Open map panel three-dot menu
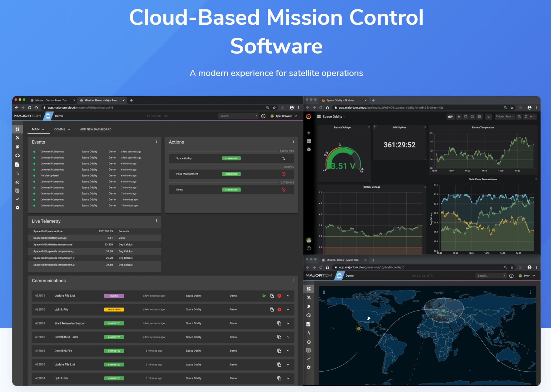This screenshot has height=392, width=551. tap(530, 292)
